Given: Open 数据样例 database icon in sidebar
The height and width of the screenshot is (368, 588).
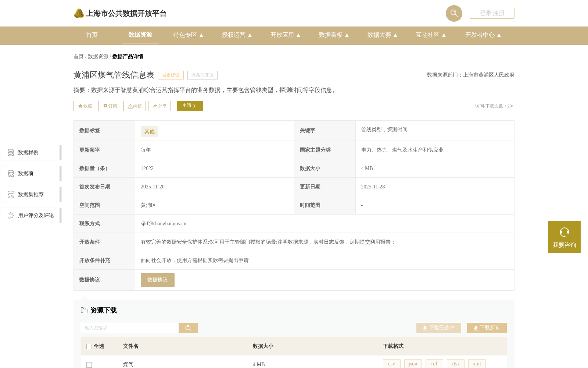Looking at the screenshot, I should 11,152.
